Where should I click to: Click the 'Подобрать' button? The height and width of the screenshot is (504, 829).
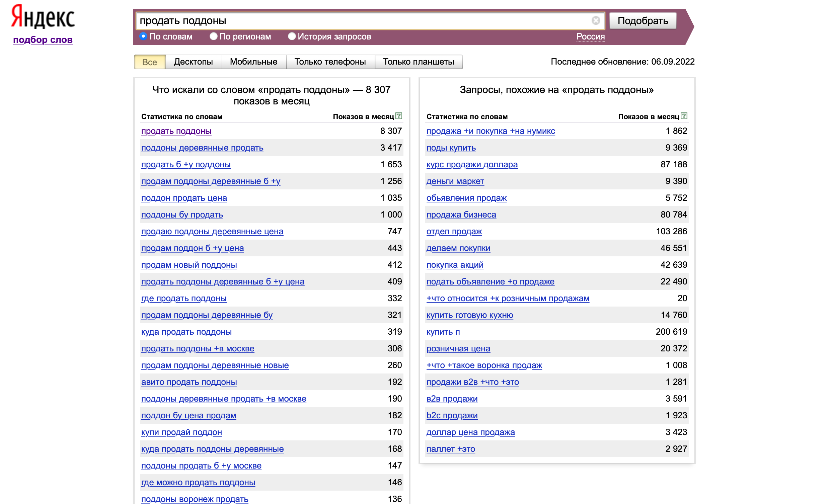643,21
